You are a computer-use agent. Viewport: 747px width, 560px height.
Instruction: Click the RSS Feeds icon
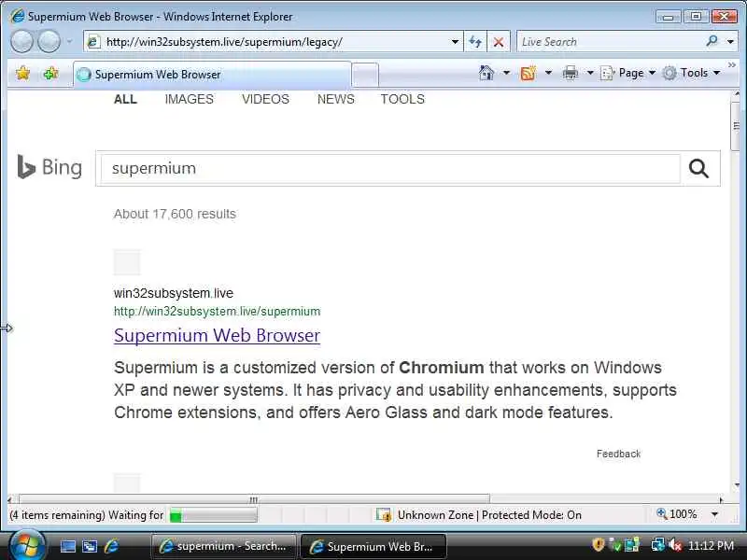point(528,73)
